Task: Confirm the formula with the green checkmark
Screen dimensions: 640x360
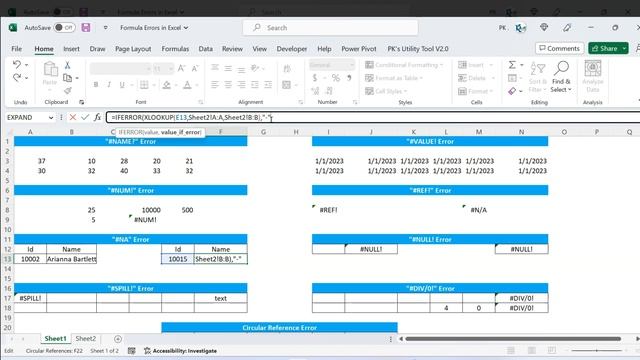Action: (x=85, y=118)
